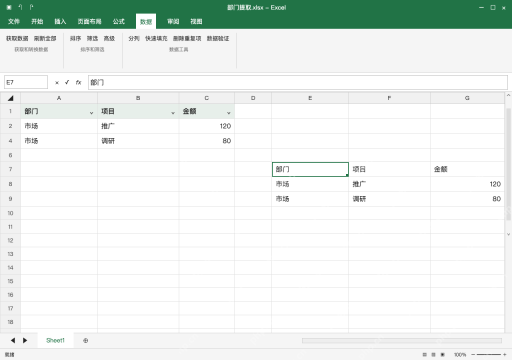This screenshot has height=360, width=512.
Task: Select column A header
Action: click(59, 98)
